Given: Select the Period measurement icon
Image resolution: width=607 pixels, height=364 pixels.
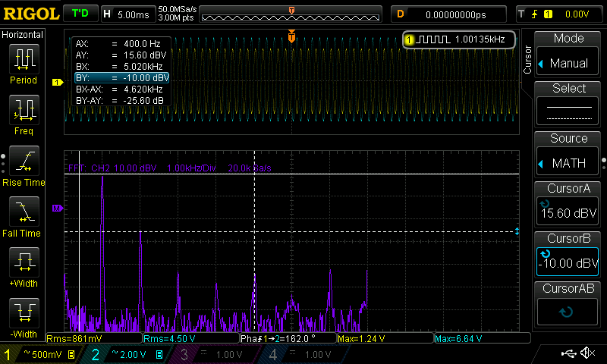Looking at the screenshot, I should pyautogui.click(x=24, y=59).
